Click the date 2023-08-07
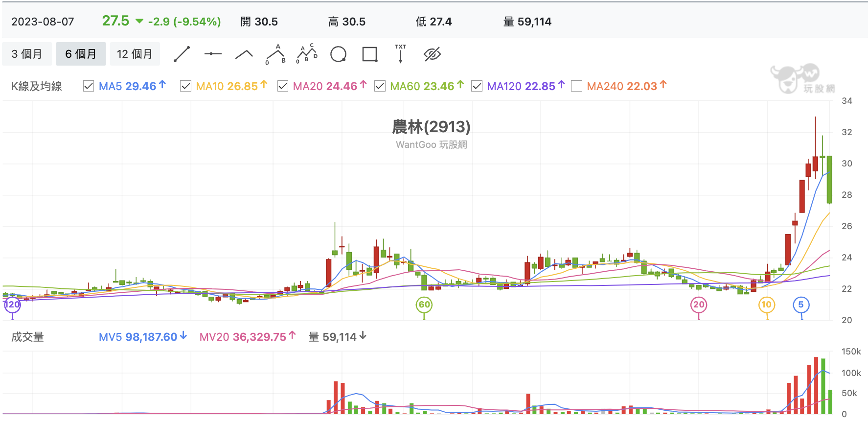 (x=43, y=22)
